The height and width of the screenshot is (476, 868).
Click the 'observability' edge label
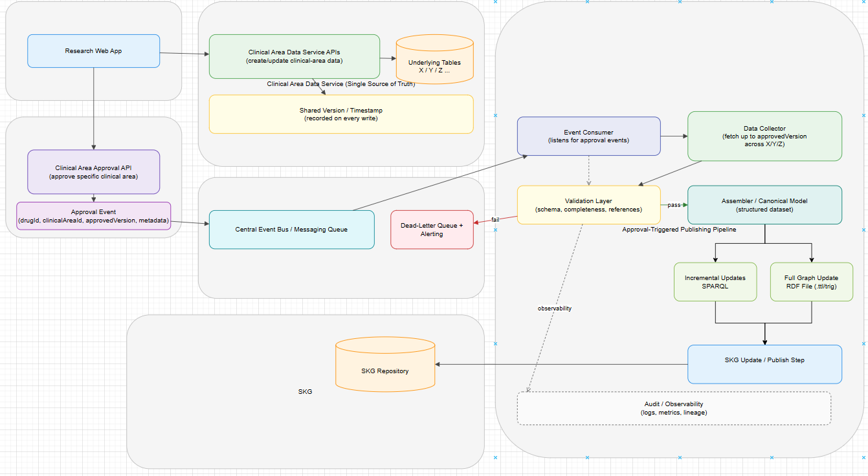(554, 308)
